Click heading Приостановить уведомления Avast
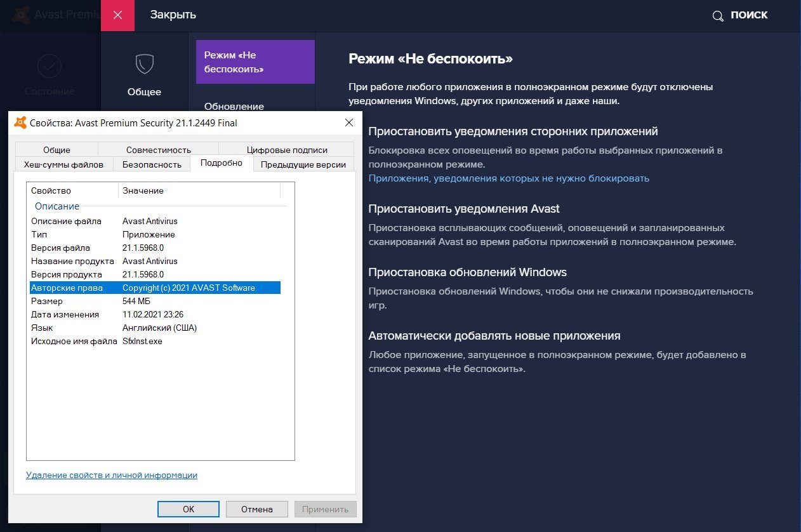This screenshot has height=532, width=801. pos(464,209)
